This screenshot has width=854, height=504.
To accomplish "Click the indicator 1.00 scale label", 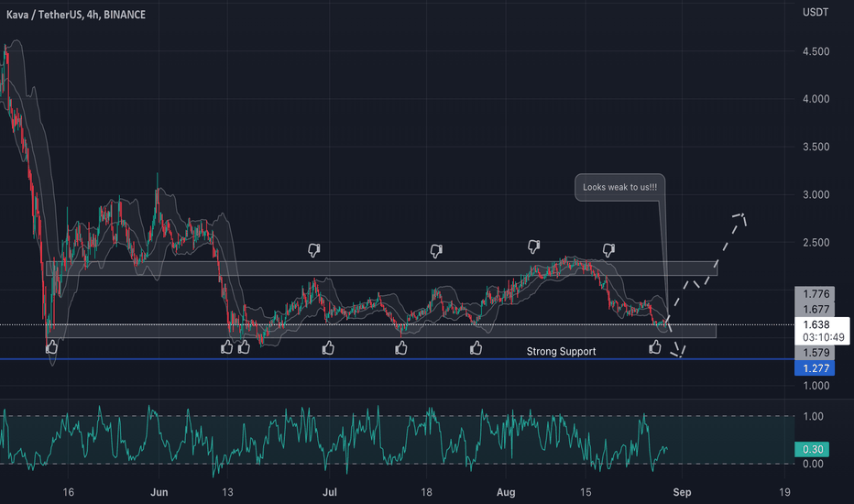I will pyautogui.click(x=813, y=416).
